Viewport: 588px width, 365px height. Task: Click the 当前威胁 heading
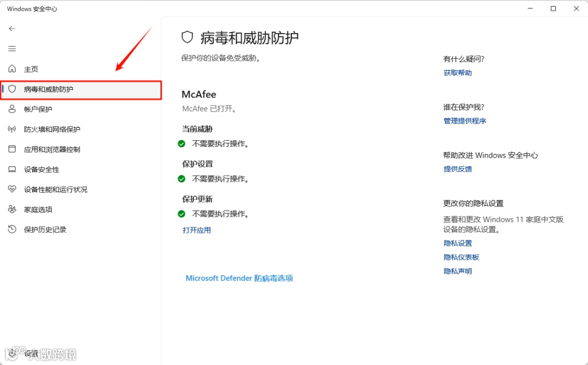[197, 129]
